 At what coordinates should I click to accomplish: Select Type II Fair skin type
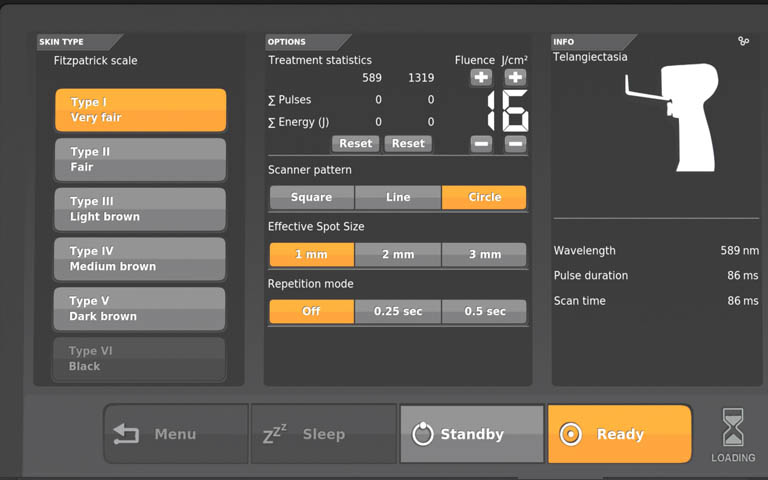(140, 160)
